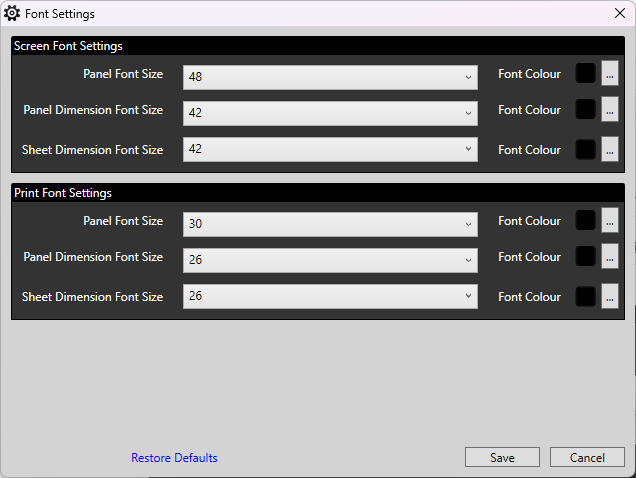
Task: Open Screen Sheet Dimension Font Size dropdown
Action: (x=330, y=149)
